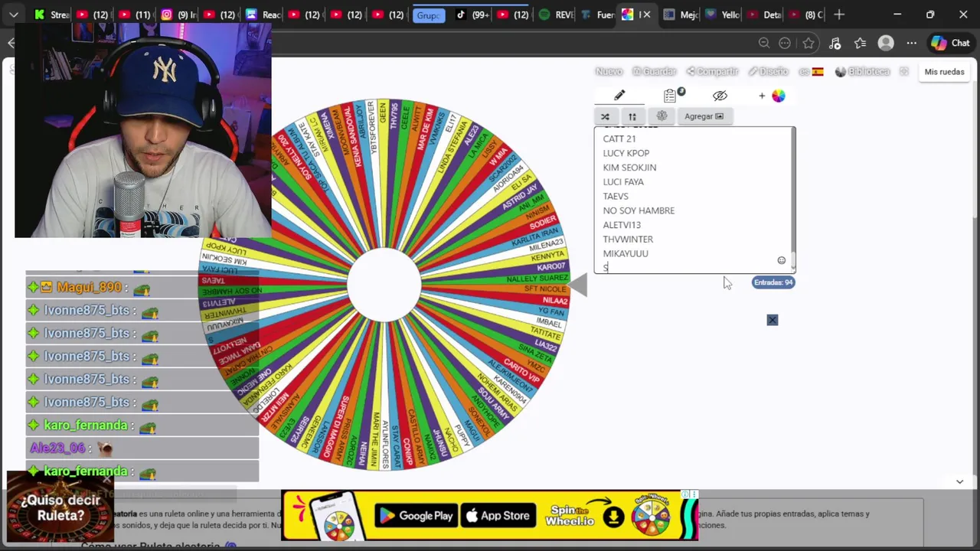980x551 pixels.
Task: Click the entries list scrollbar
Action: pyautogui.click(x=793, y=201)
